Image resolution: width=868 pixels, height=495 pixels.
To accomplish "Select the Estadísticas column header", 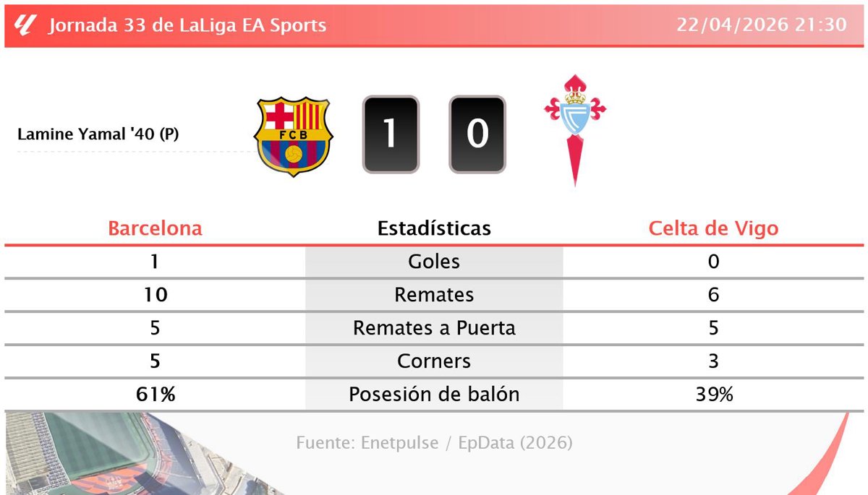I will click(x=434, y=228).
